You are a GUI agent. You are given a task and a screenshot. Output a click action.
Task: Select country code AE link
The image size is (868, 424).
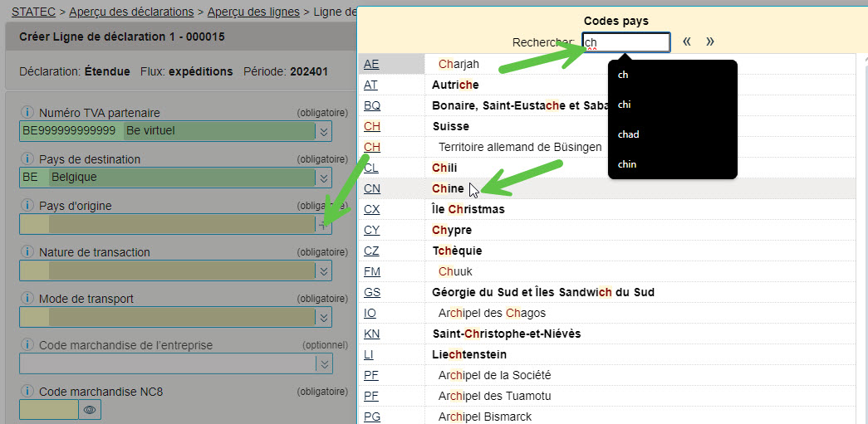click(x=371, y=64)
